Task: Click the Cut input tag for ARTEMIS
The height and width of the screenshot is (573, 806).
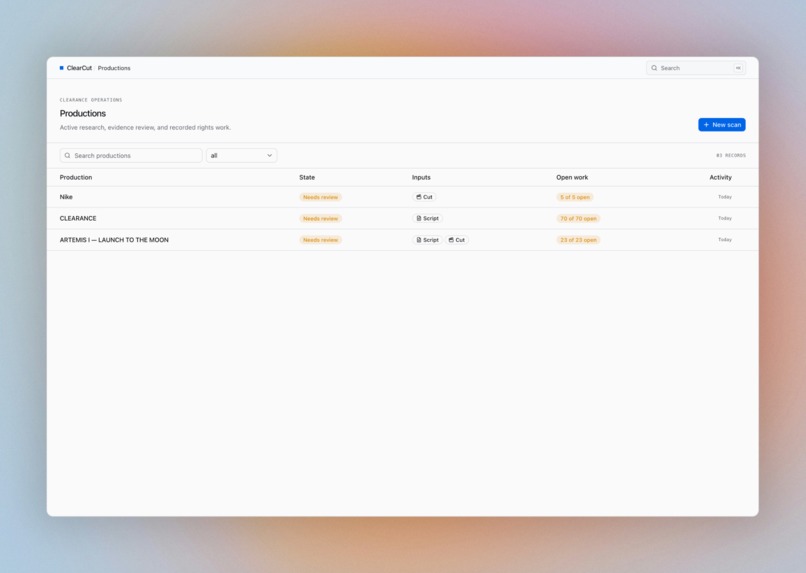Action: (x=456, y=240)
